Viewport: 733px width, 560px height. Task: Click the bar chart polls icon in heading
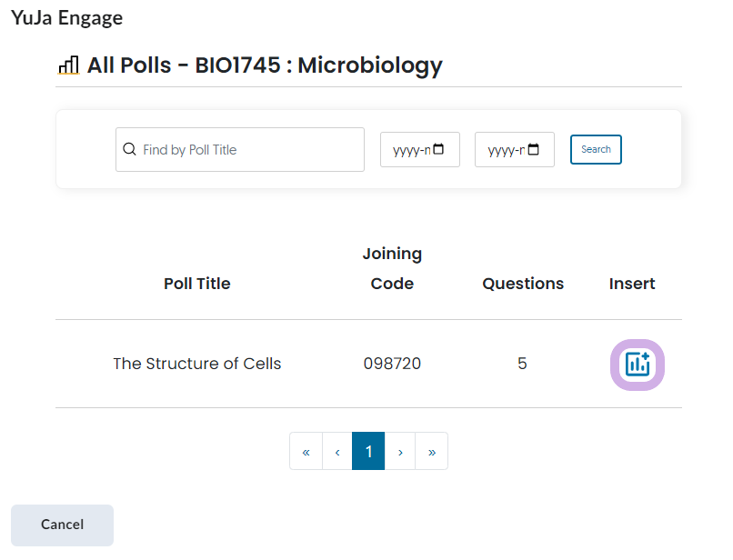pos(68,65)
